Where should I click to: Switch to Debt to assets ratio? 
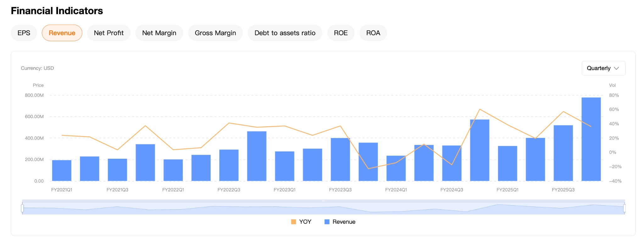(285, 33)
